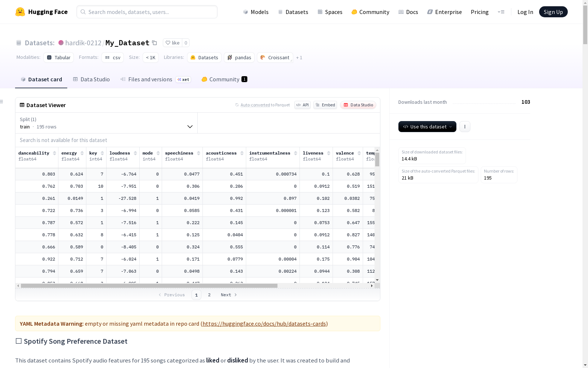Click the Datasets library tag
Screen dimensions: 588x368
(204, 57)
